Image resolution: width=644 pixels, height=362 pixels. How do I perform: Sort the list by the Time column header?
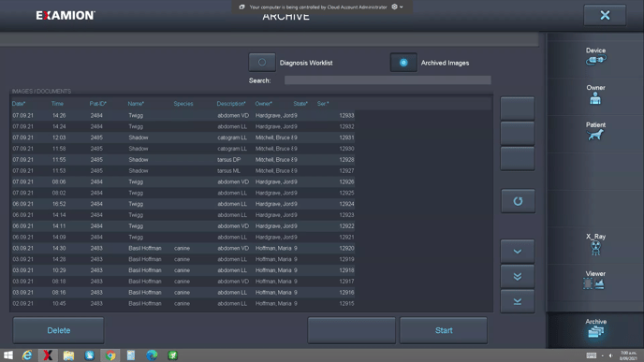tap(57, 104)
